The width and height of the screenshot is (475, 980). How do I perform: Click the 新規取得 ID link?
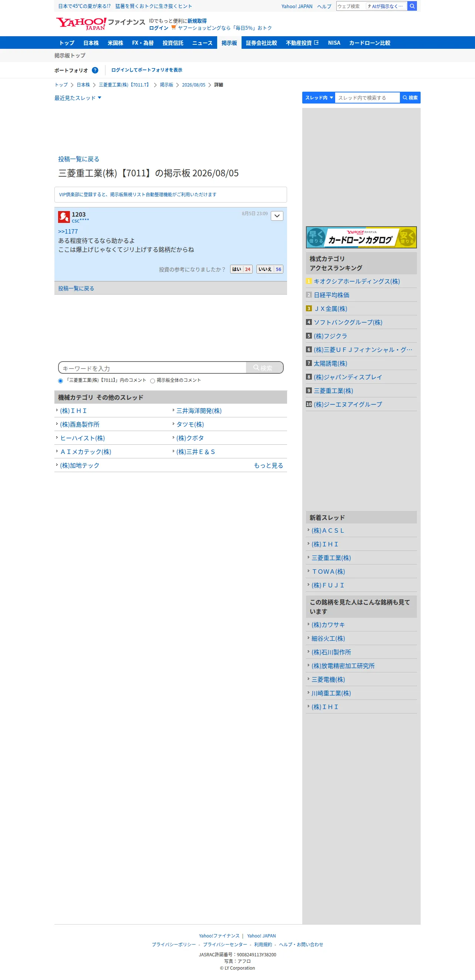coord(197,21)
